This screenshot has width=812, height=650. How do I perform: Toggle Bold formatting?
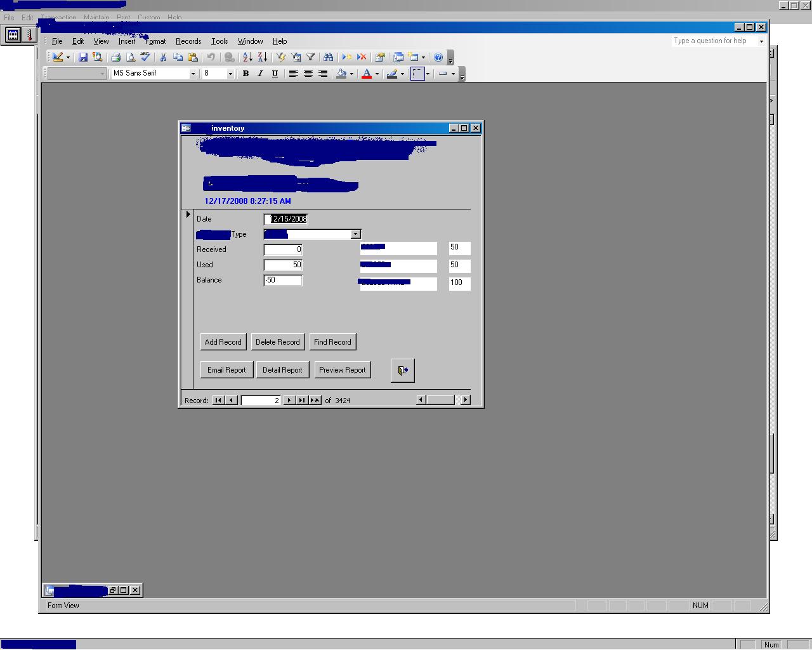pos(246,74)
